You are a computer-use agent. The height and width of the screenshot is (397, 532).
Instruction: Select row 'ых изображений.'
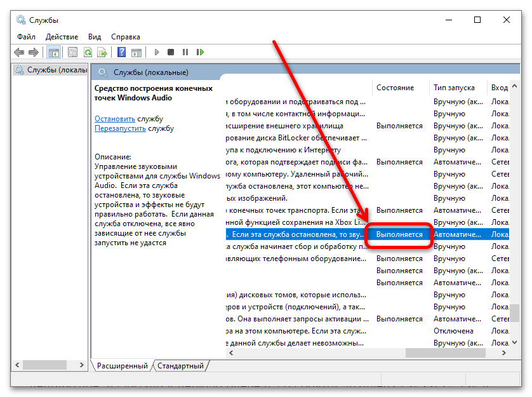[x=368, y=198]
